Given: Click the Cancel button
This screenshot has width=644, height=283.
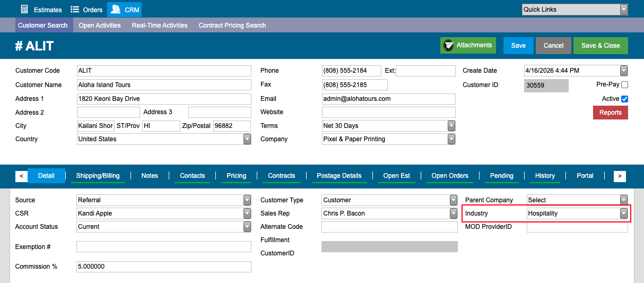Looking at the screenshot, I should [553, 46].
